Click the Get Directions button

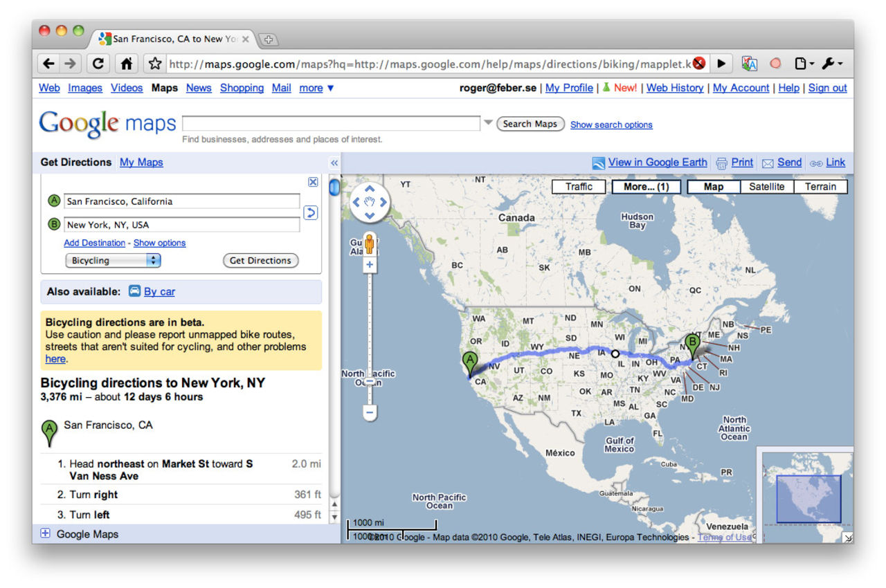(x=260, y=261)
